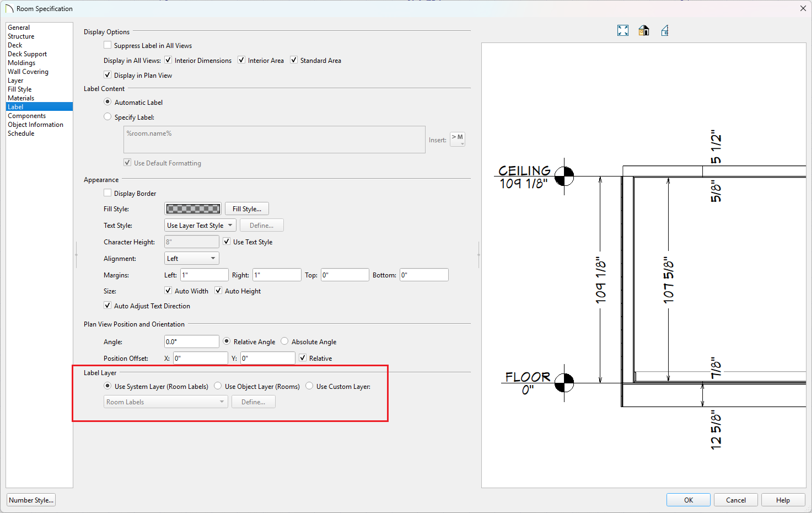Click the Fill Style... button

click(247, 209)
